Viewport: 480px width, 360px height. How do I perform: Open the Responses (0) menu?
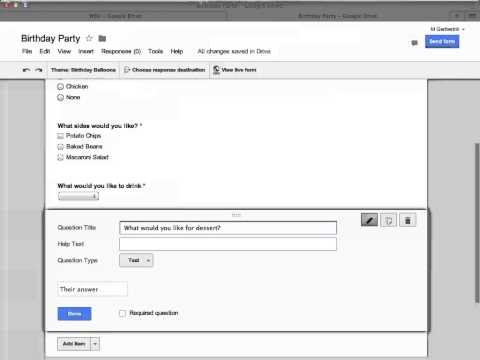pyautogui.click(x=121, y=51)
